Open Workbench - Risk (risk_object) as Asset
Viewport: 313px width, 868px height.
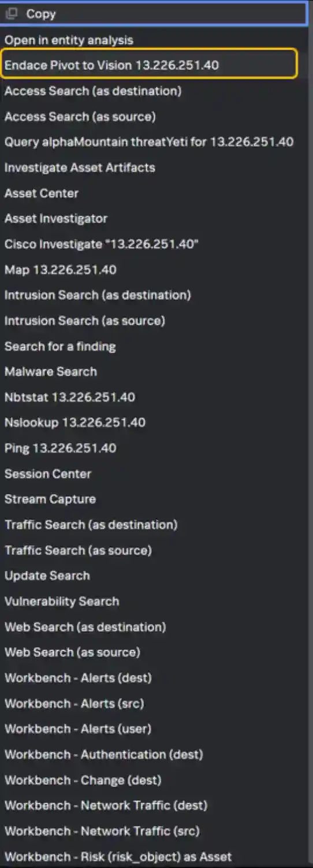pyautogui.click(x=118, y=856)
